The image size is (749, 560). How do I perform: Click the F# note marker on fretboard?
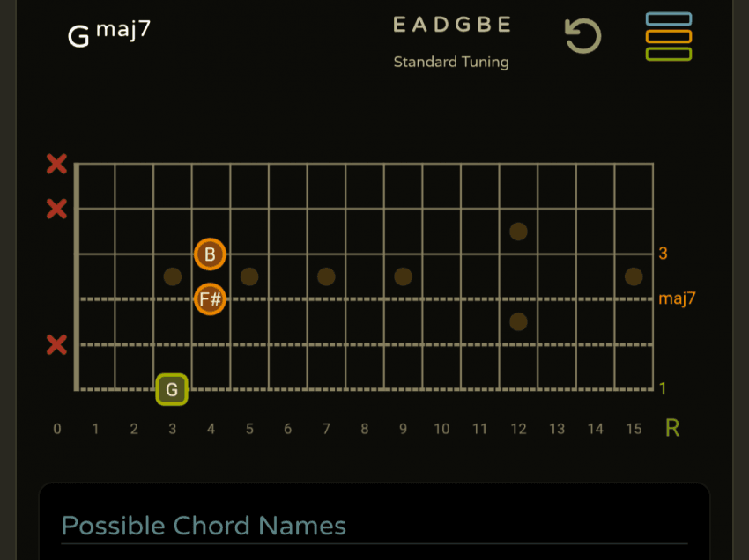[210, 299]
